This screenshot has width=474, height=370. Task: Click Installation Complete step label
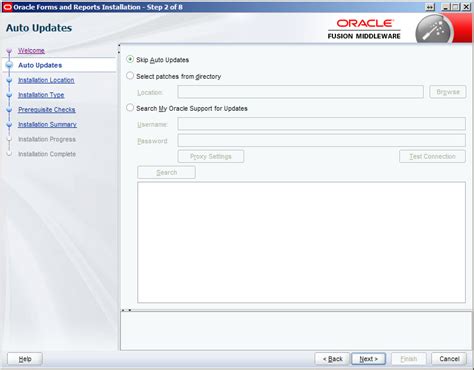click(x=47, y=154)
